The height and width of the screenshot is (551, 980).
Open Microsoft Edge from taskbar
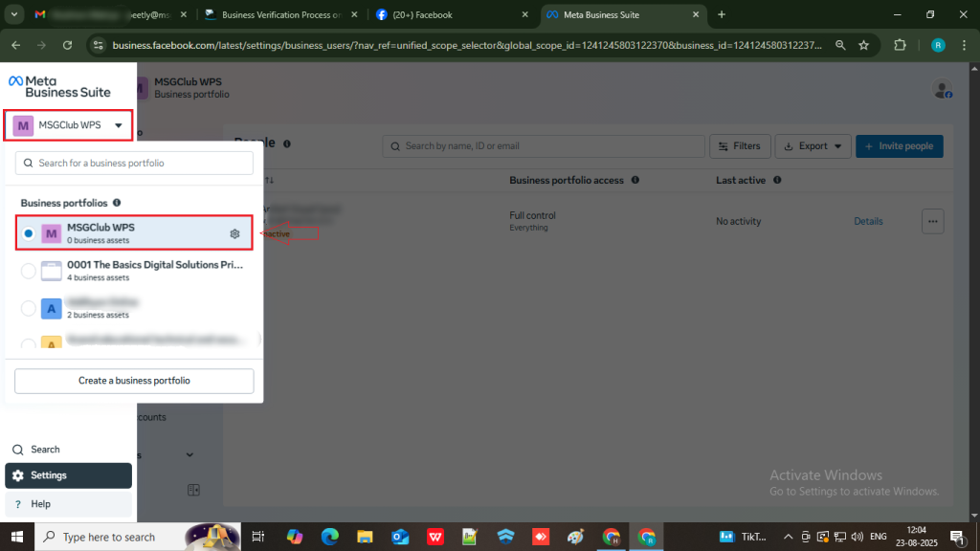pyautogui.click(x=330, y=537)
